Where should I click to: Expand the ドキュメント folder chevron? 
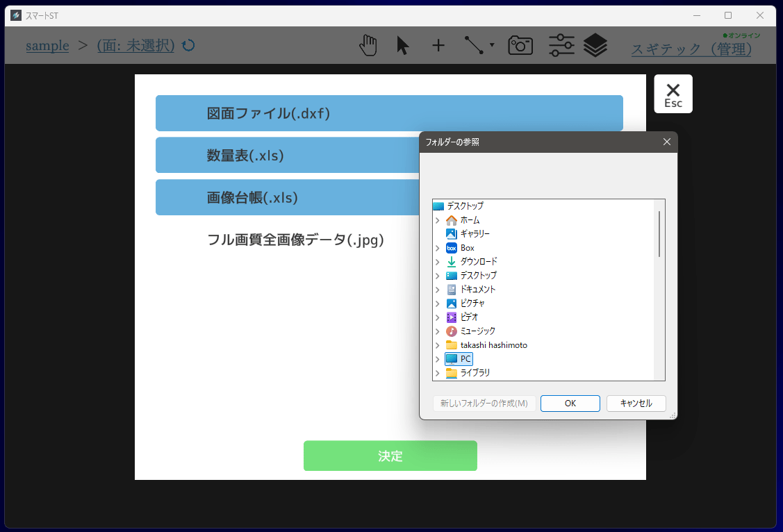click(437, 290)
